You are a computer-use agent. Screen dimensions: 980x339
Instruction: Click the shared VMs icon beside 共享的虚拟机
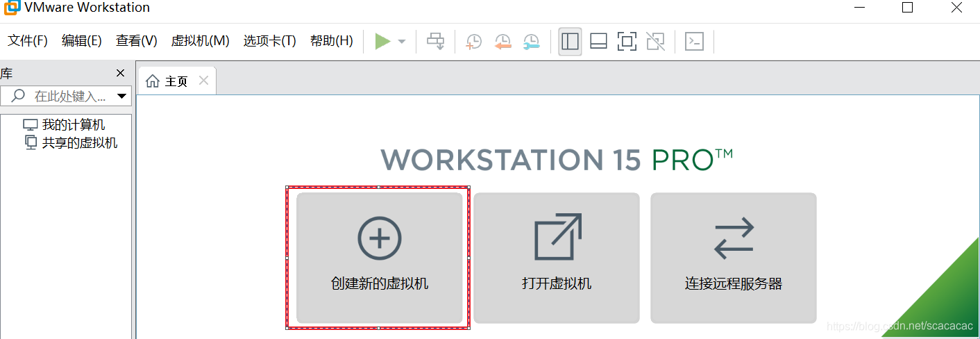[x=31, y=142]
